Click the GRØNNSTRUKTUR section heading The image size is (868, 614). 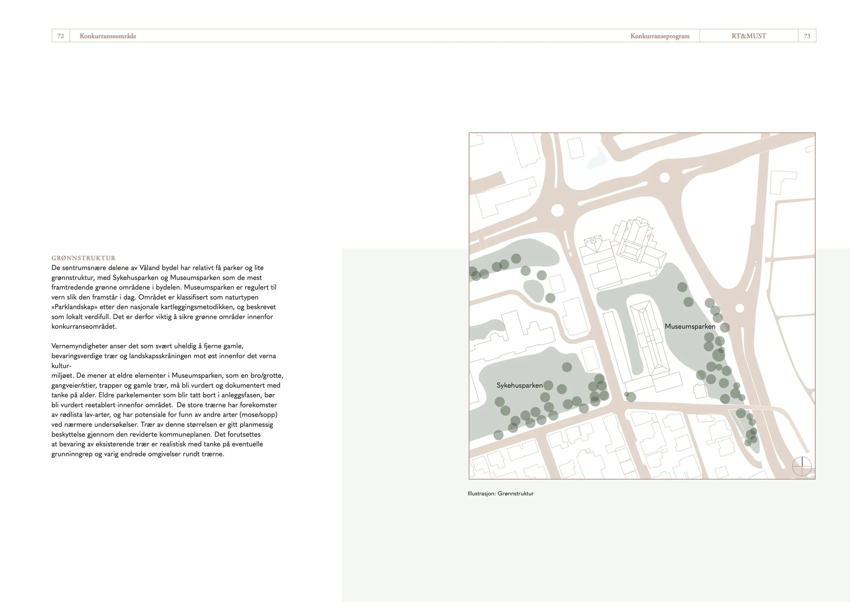point(83,258)
